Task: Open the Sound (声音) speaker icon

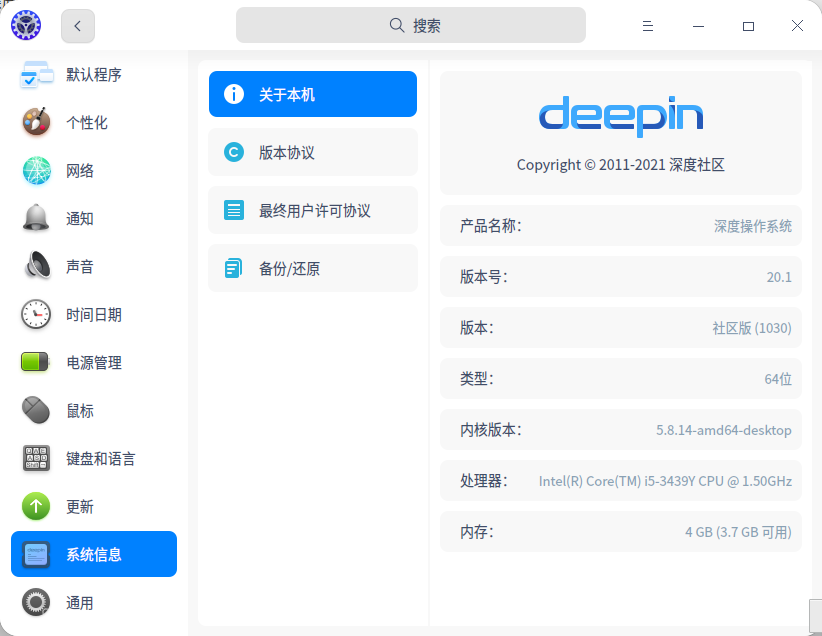Action: point(37,267)
